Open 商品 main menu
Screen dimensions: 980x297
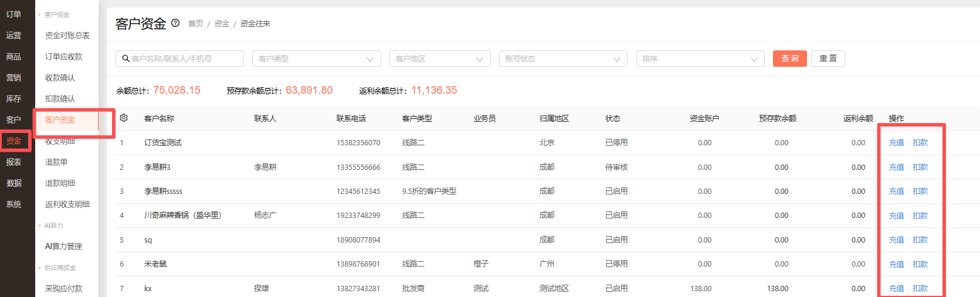pos(13,57)
